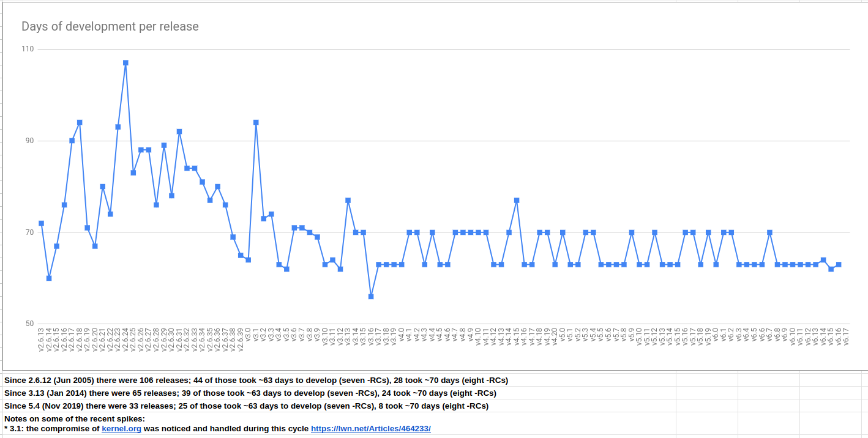This screenshot has width=868, height=438.
Task: Click the 110 label on the vertical axis
Action: coord(28,49)
